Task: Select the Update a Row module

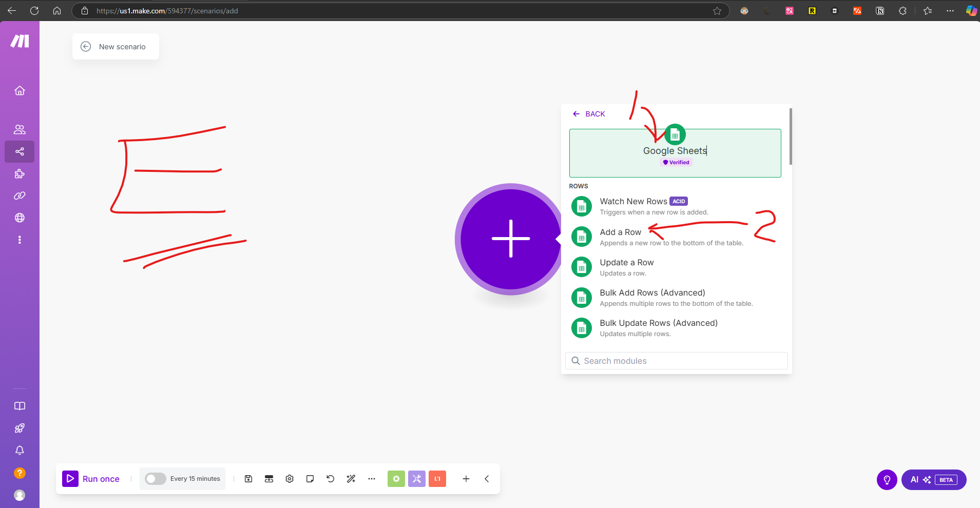Action: tap(675, 267)
